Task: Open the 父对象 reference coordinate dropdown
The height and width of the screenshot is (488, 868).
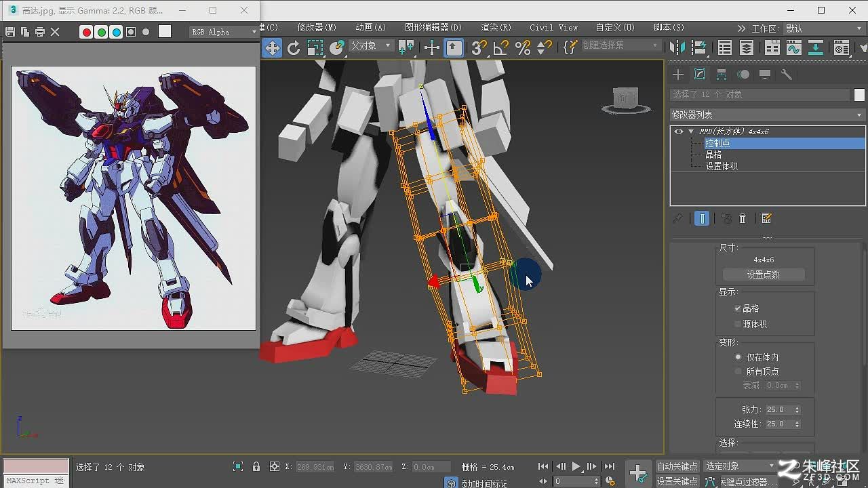Action: [371, 45]
